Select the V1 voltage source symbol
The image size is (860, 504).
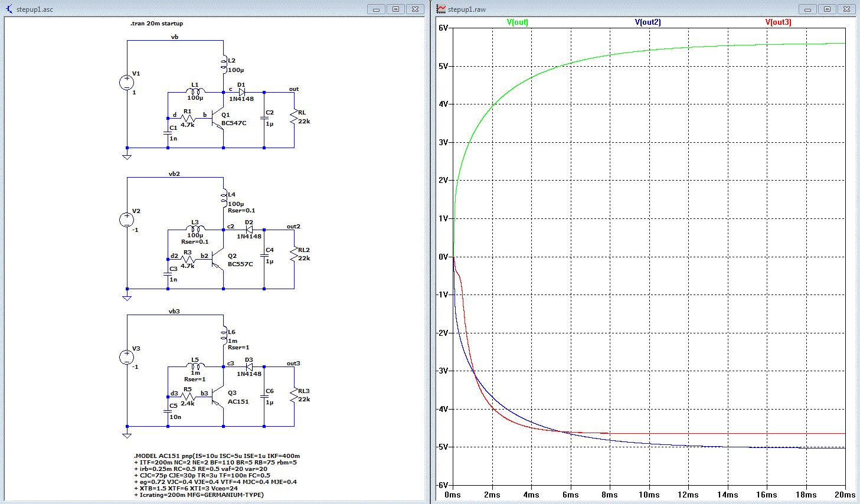pos(127,83)
